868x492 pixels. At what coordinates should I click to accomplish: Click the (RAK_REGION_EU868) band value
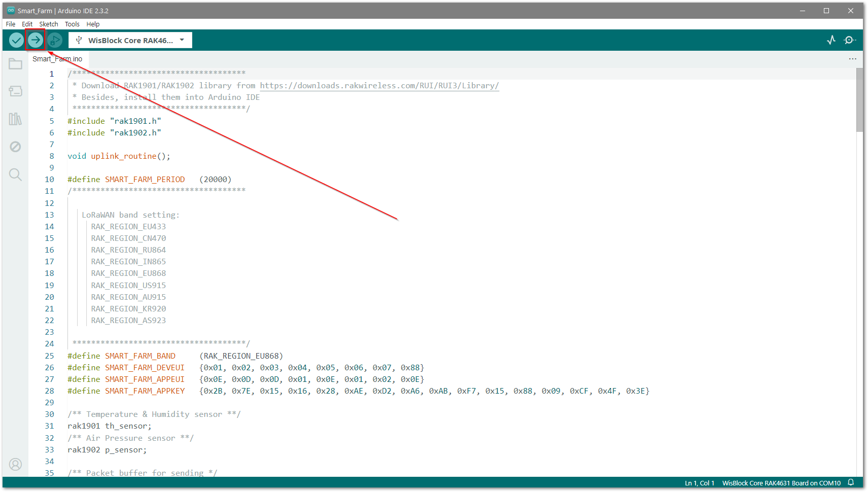click(241, 356)
